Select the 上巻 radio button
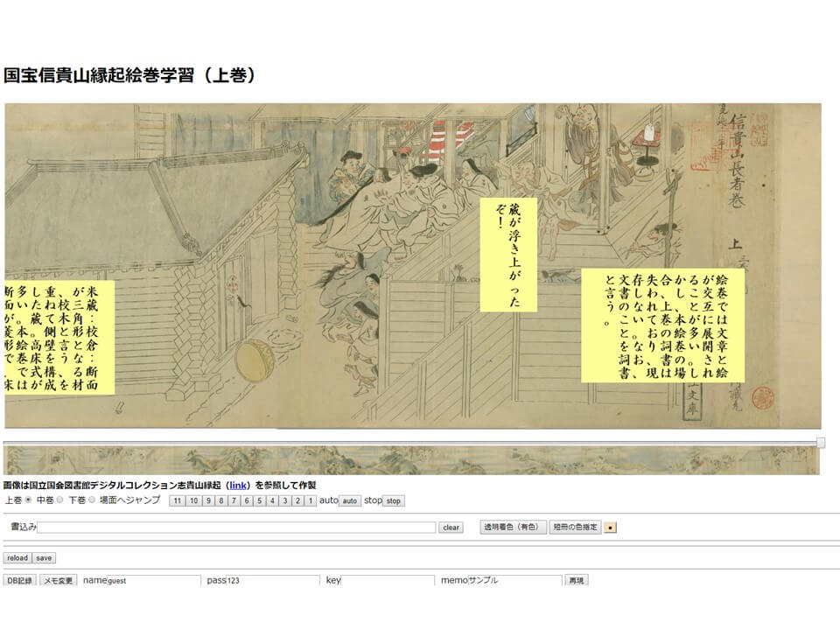Screen dimensions: 840x630 click(x=28, y=500)
